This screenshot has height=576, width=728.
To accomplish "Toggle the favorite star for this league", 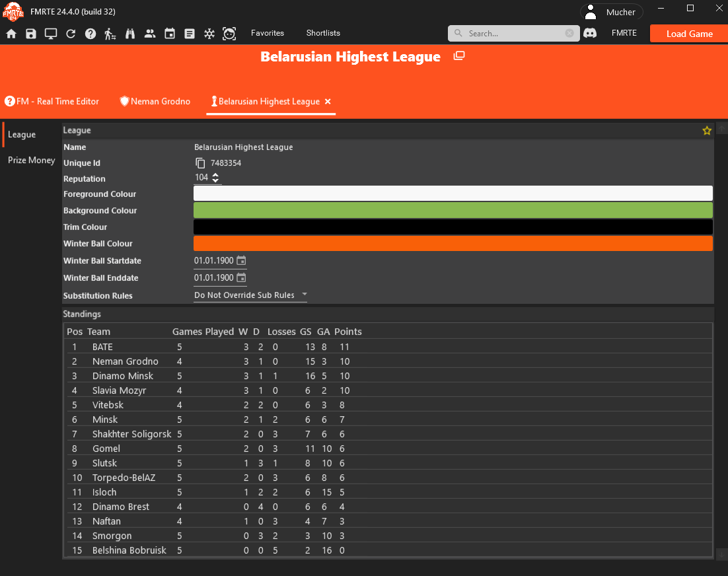I will point(707,131).
